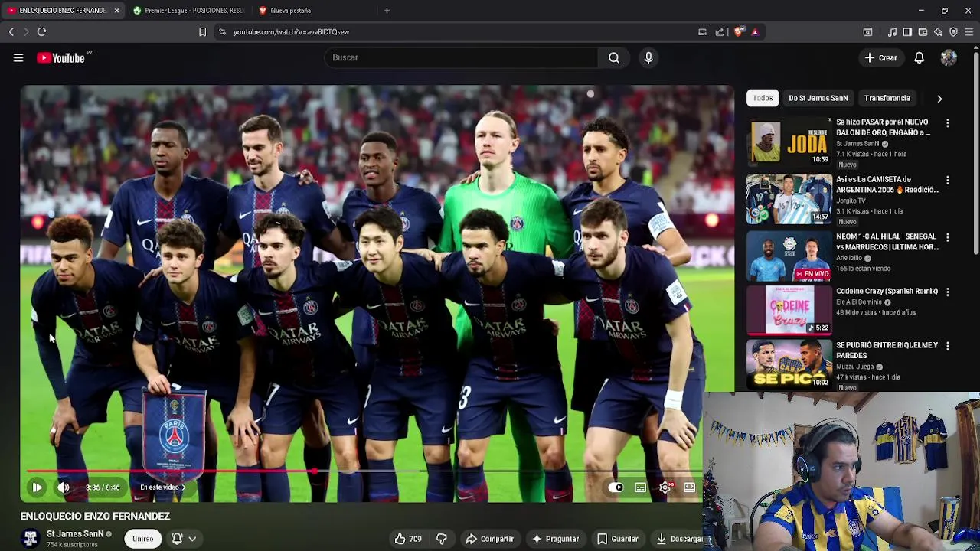
Task: Open the tab search toolbar icon
Action: 867,32
